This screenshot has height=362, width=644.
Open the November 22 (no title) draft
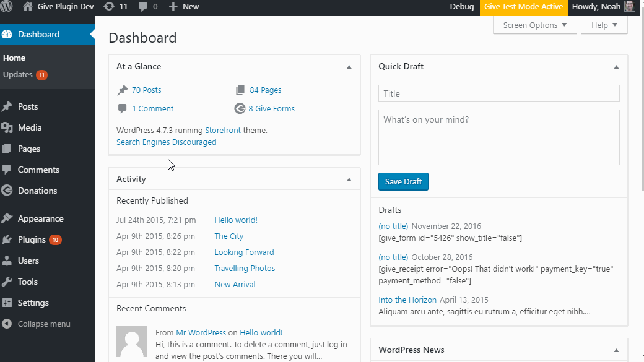393,226
